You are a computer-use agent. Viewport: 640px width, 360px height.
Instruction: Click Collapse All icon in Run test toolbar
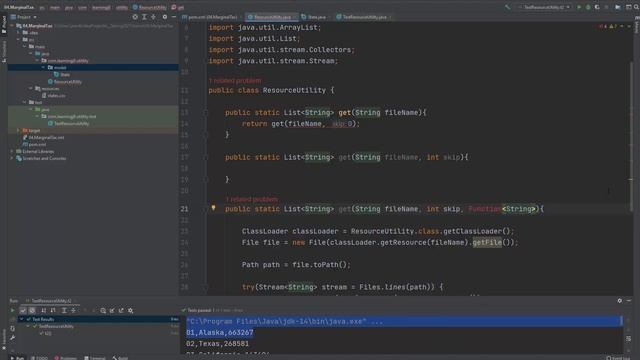click(73, 311)
